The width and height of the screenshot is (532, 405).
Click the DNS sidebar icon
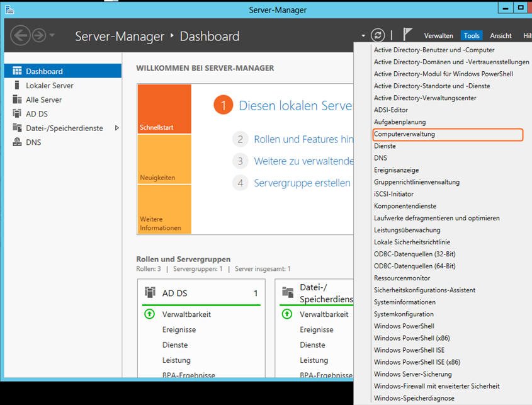[17, 142]
